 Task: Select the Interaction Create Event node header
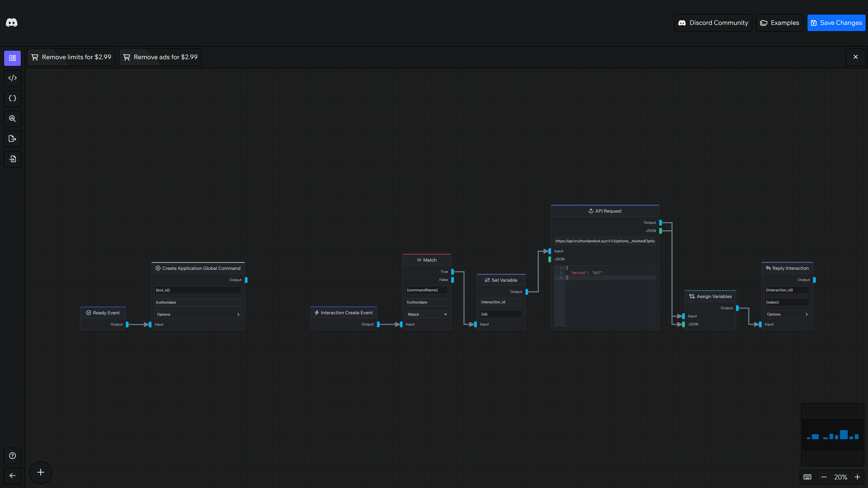(x=344, y=313)
